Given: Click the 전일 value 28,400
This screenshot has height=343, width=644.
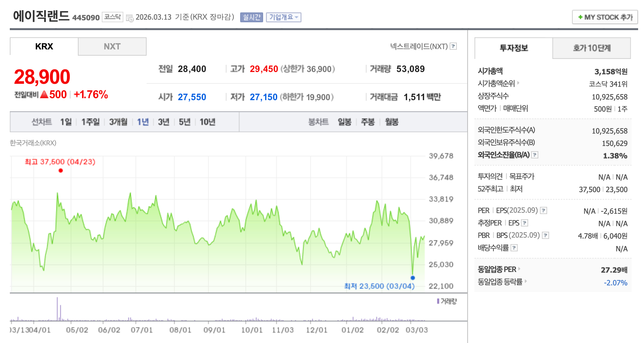Looking at the screenshot, I should pos(192,69).
